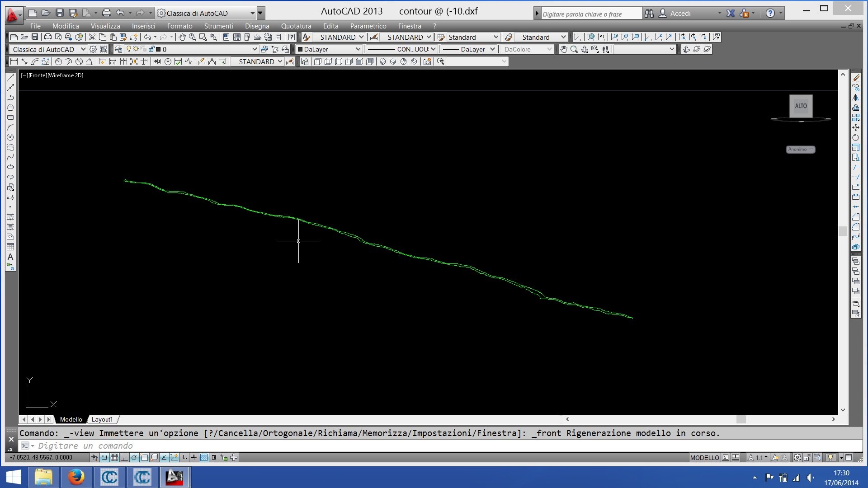Expand the DaLayer color dropdown
The width and height of the screenshot is (868, 488).
click(358, 49)
